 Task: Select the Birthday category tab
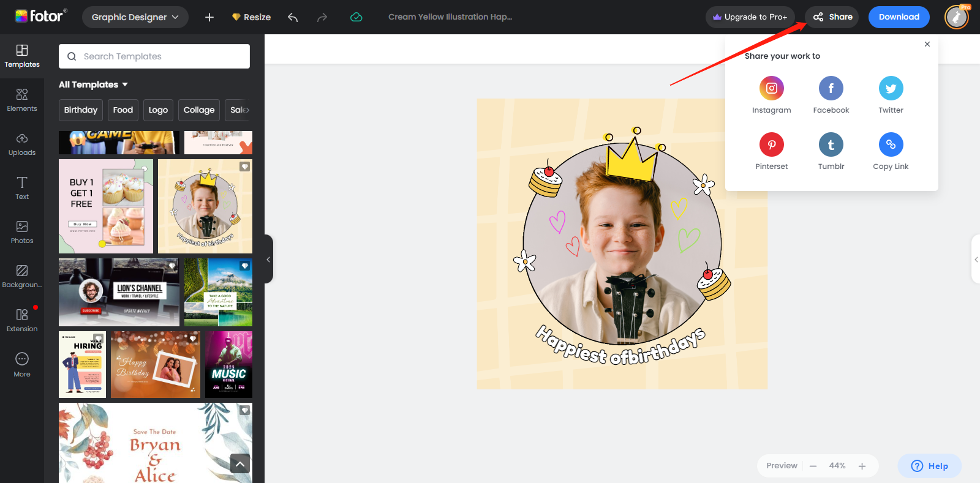[x=81, y=110]
